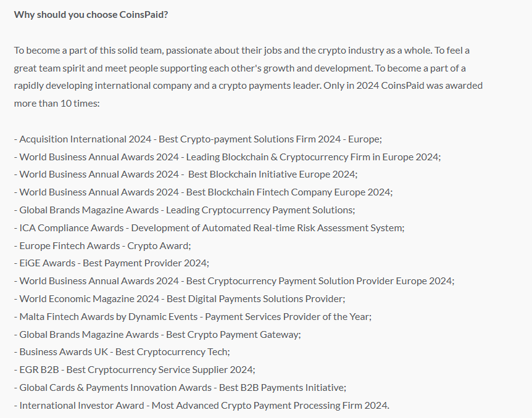Click the heading 'Why should you choose CoinsPaid?'
Image resolution: width=532 pixels, height=418 pixels.
pyautogui.click(x=91, y=15)
